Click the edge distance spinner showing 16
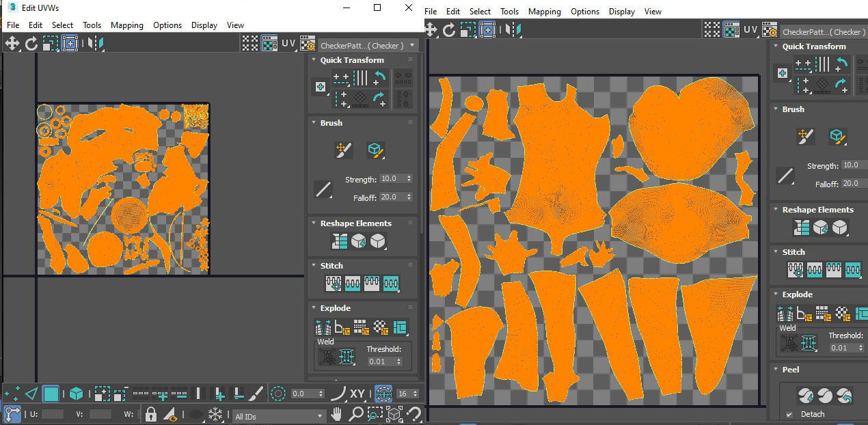The image size is (868, 425). [x=407, y=394]
